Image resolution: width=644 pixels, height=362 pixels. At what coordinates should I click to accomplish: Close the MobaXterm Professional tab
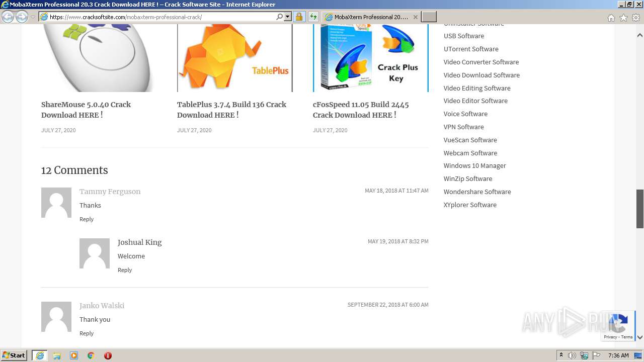415,17
